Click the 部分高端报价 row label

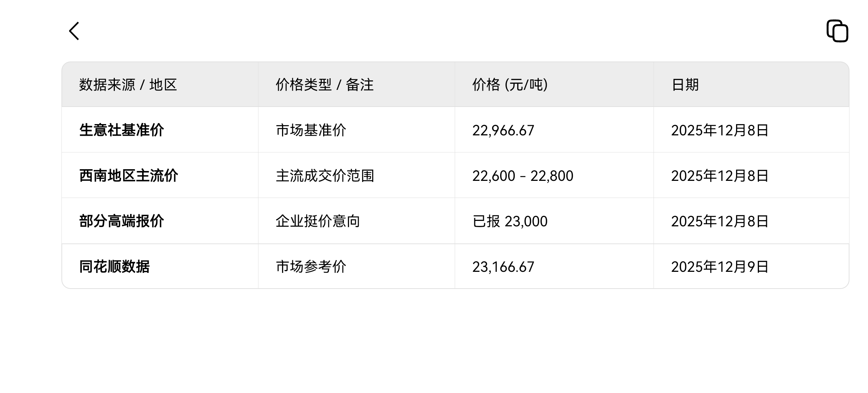[x=121, y=221]
